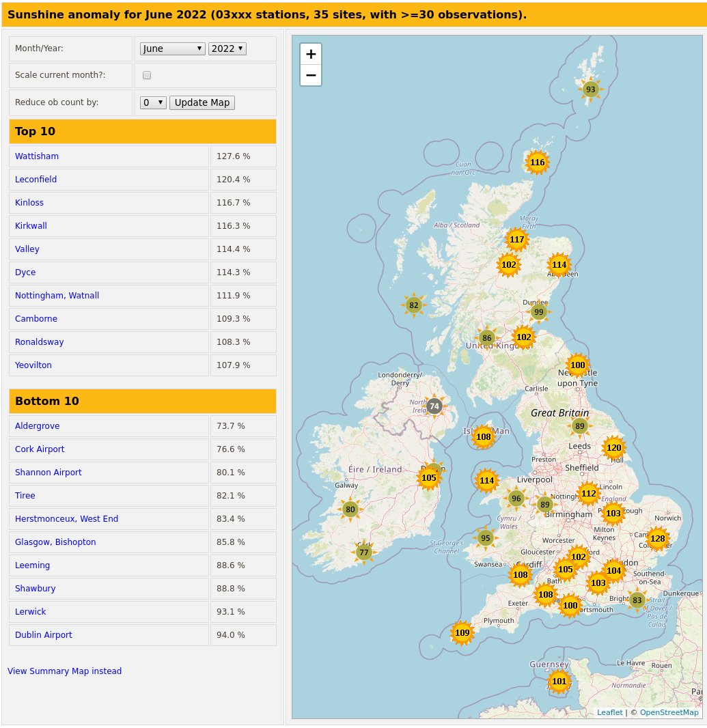Click the Update Map button
This screenshot has height=728, width=707.
coord(202,102)
